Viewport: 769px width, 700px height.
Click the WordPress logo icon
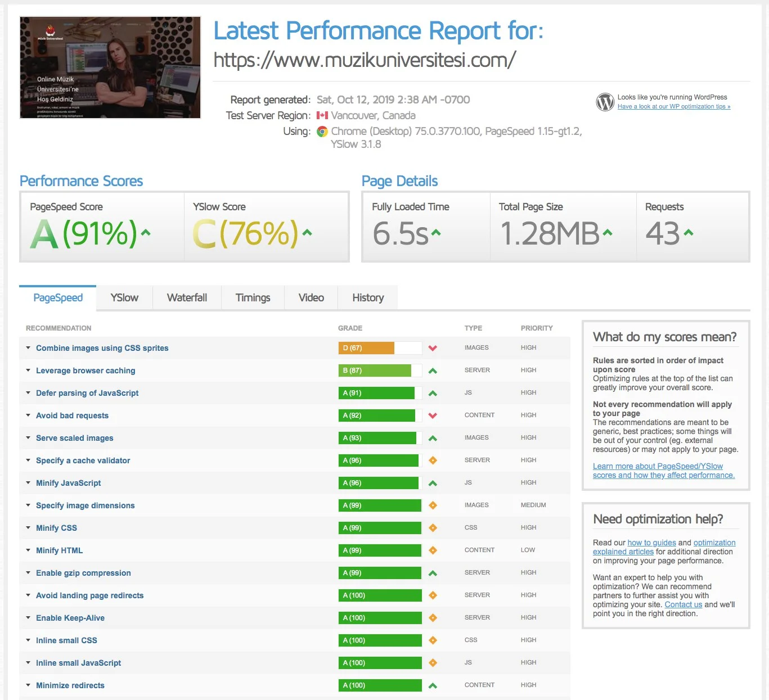coord(605,102)
